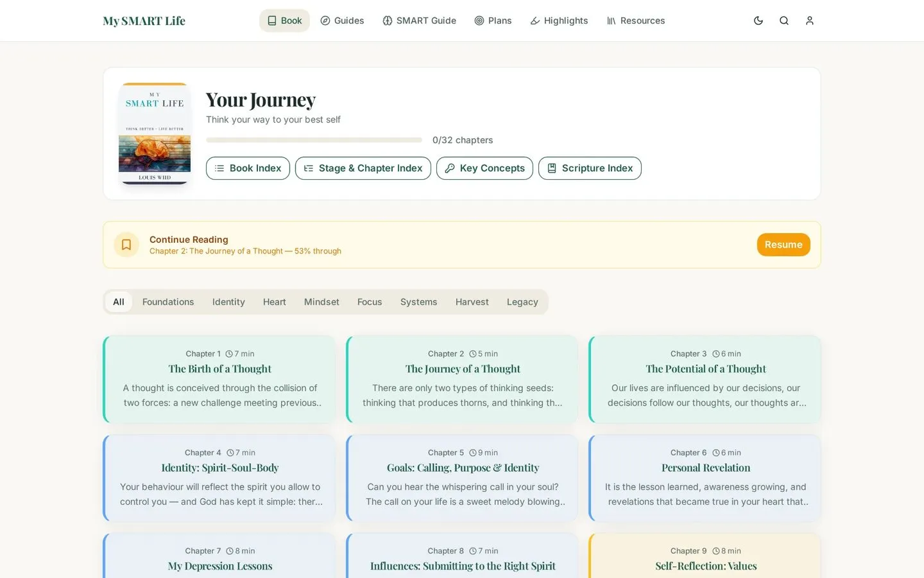Click the highlighter icon beside Highlights
The image size is (924, 578).
pyautogui.click(x=535, y=21)
